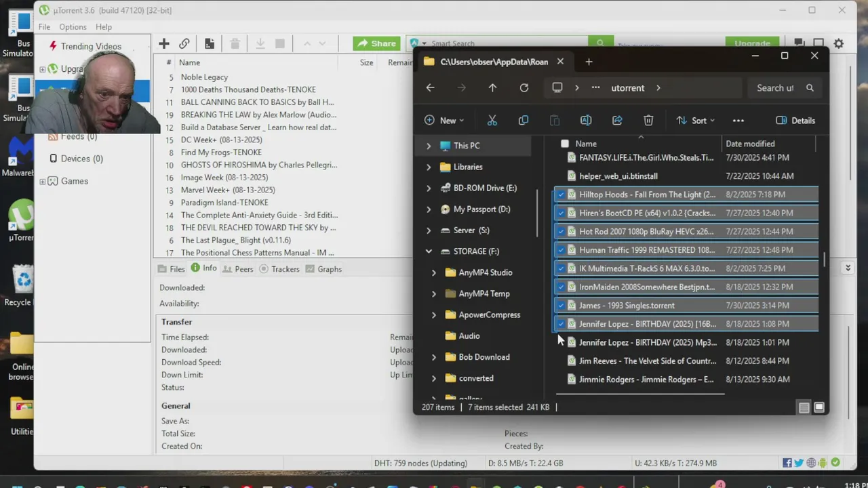Open the New dropdown in Explorer

[444, 121]
